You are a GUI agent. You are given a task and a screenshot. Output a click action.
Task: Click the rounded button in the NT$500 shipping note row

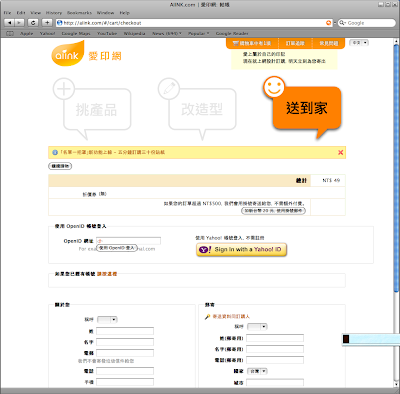point(273,211)
